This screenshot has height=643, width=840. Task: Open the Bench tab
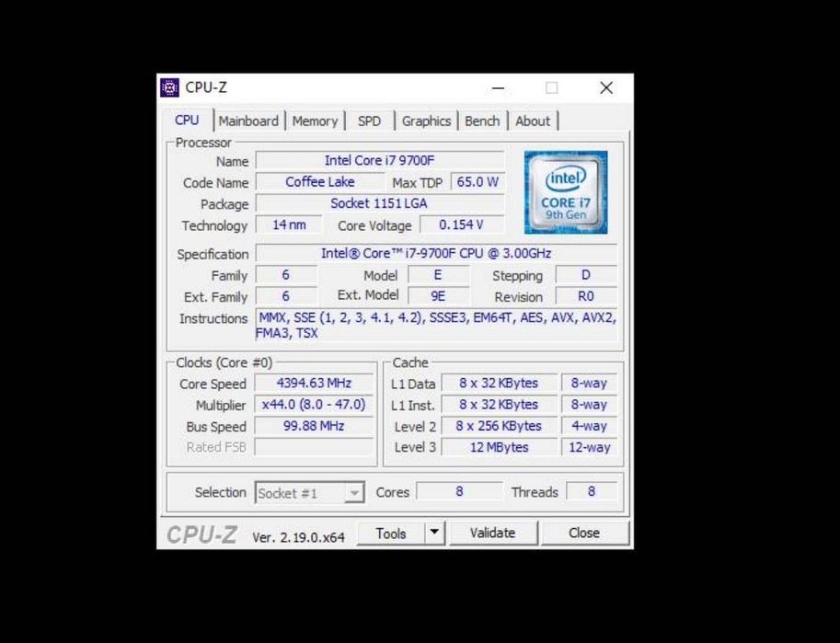tap(482, 121)
